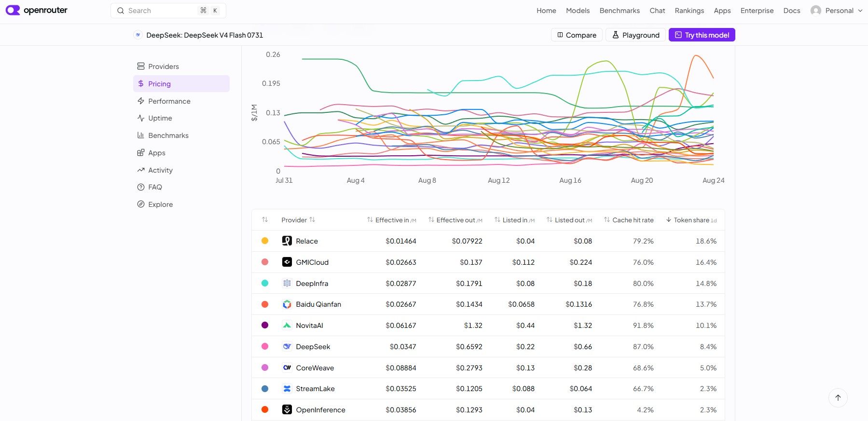The image size is (868, 421).
Task: Toggle Token share column sort order
Action: tap(691, 220)
